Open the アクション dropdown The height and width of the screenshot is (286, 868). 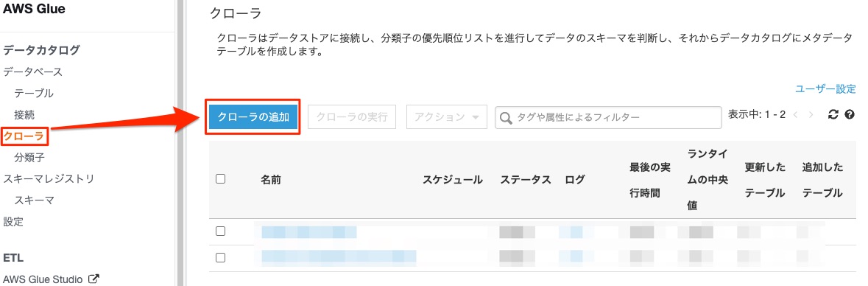coord(447,117)
